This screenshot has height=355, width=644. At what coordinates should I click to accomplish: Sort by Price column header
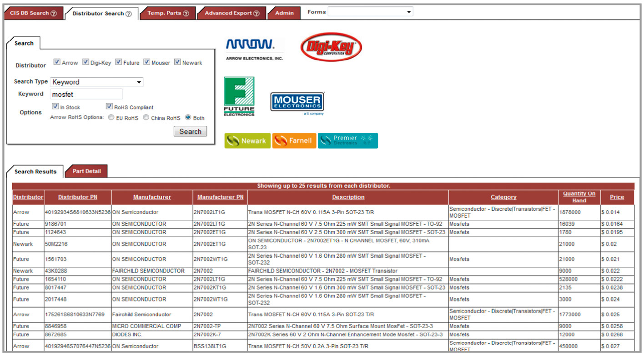click(617, 197)
